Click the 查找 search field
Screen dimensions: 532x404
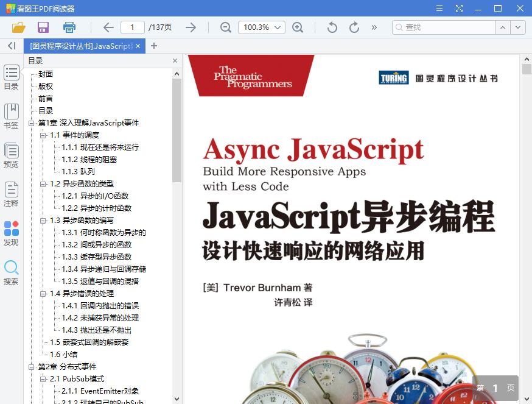(444, 27)
